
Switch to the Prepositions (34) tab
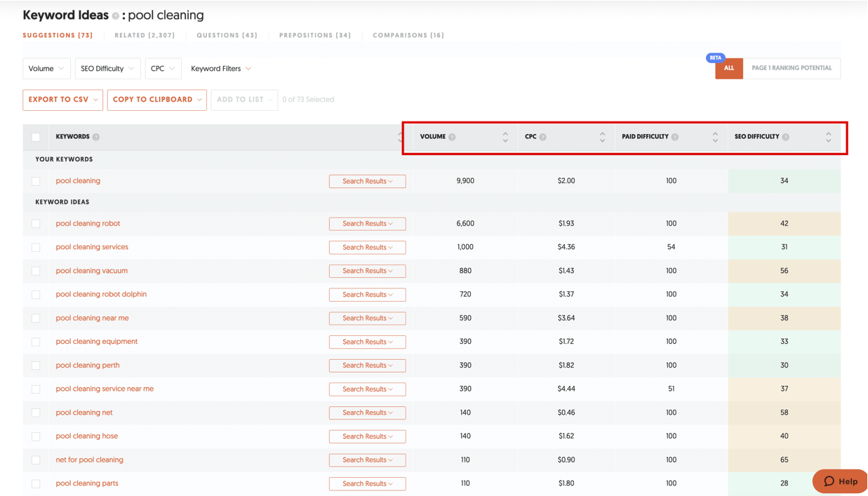coord(315,35)
